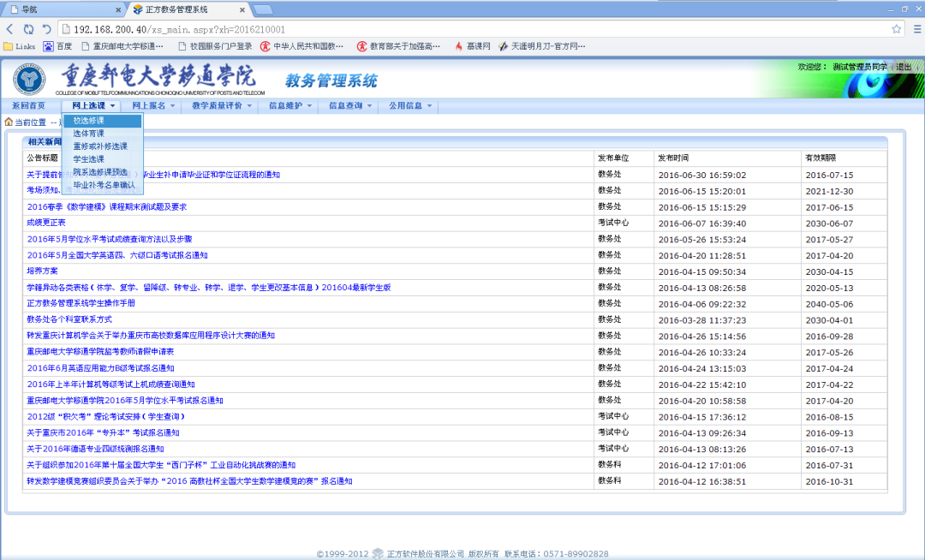
Task: Open the browser hamburger menu icon
Action: point(914,29)
